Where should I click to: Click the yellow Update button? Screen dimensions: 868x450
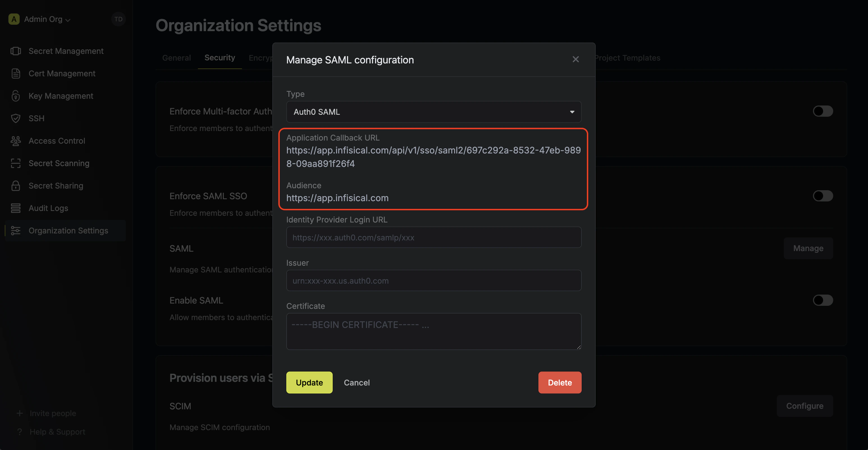[x=309, y=383]
